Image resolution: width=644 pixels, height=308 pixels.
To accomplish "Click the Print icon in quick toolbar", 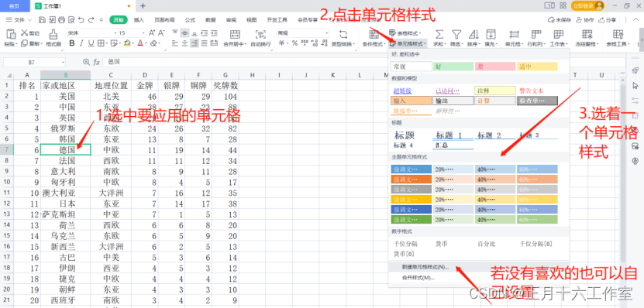I will click(x=61, y=19).
